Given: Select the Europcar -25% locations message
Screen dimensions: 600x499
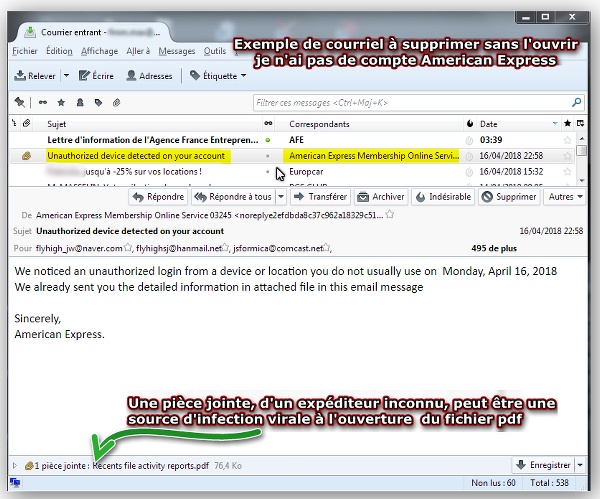Looking at the screenshot, I should coord(292,172).
